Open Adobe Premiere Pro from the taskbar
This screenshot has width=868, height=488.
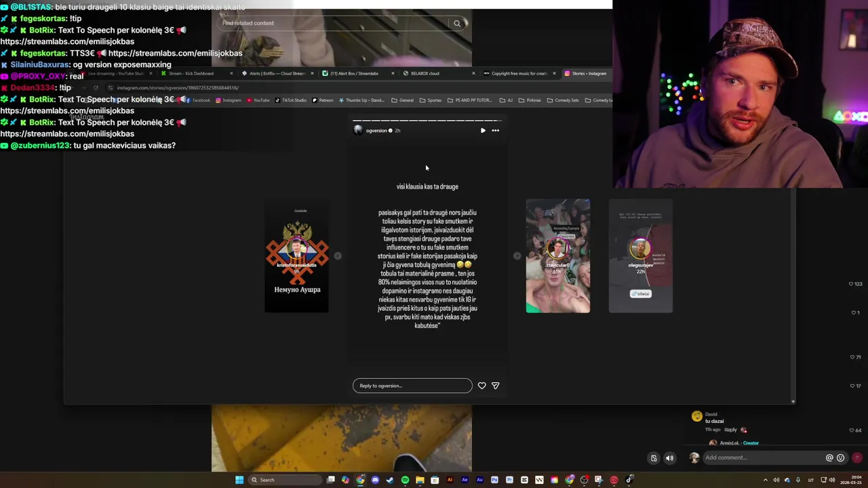point(509,480)
